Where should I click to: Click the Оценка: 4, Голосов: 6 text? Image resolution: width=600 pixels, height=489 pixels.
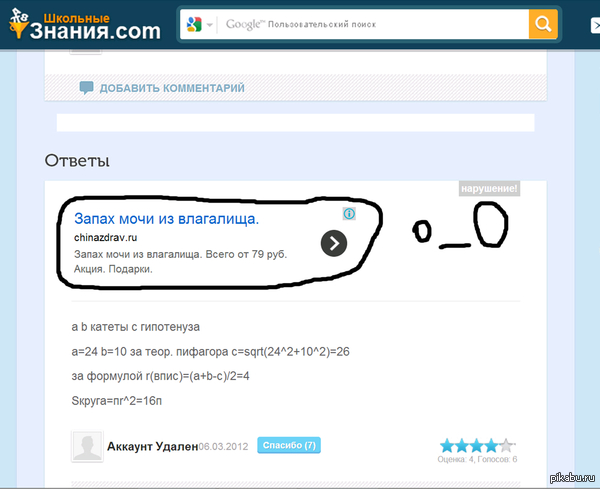[477, 459]
